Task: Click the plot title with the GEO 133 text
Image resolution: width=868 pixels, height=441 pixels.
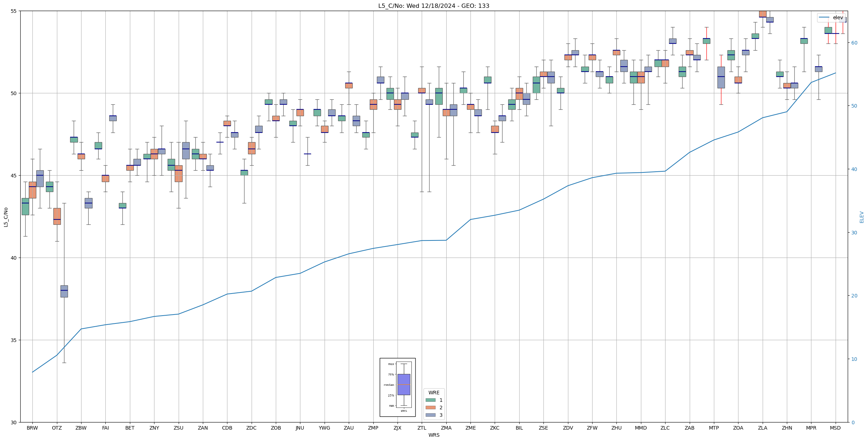Action: [433, 6]
